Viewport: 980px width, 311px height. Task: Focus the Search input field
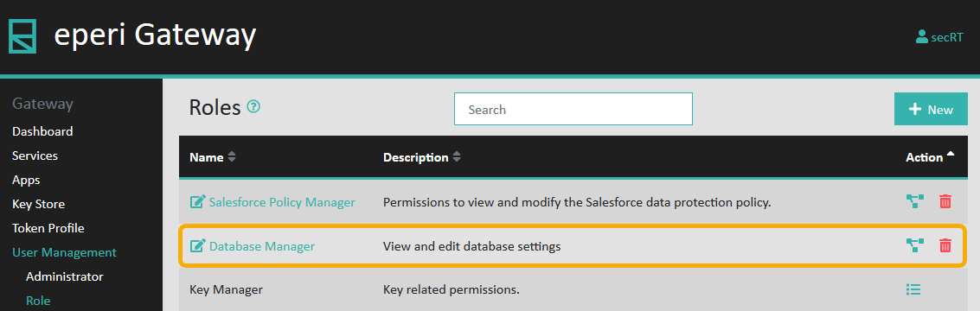coord(573,110)
